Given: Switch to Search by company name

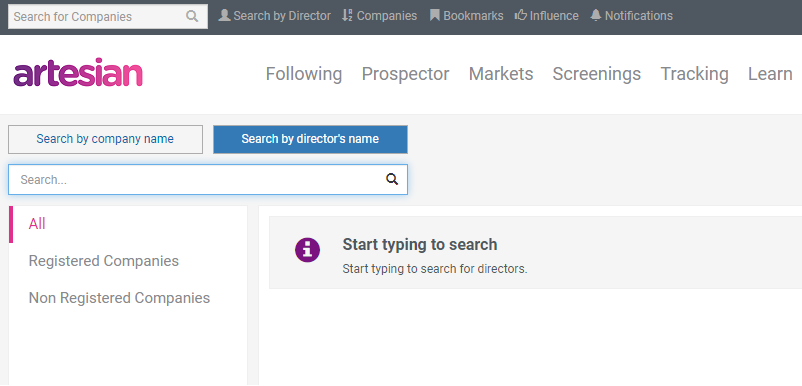Looking at the screenshot, I should pos(105,139).
